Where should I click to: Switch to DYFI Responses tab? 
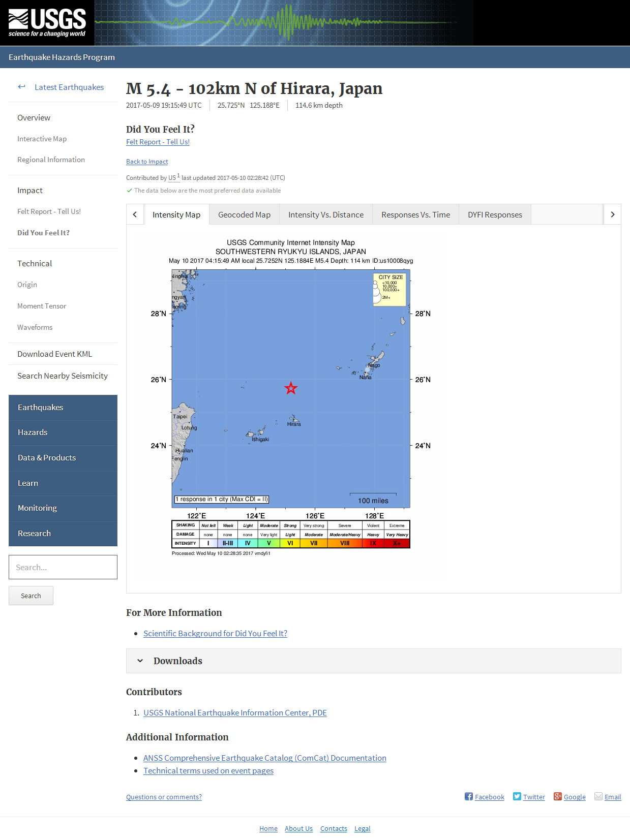point(495,214)
